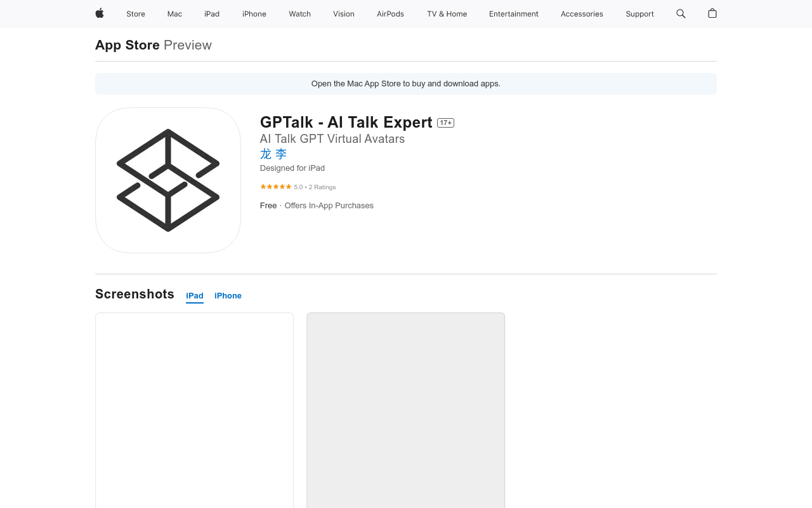Switch to the iPhone screenshots tab
The width and height of the screenshot is (812, 508).
[228, 296]
